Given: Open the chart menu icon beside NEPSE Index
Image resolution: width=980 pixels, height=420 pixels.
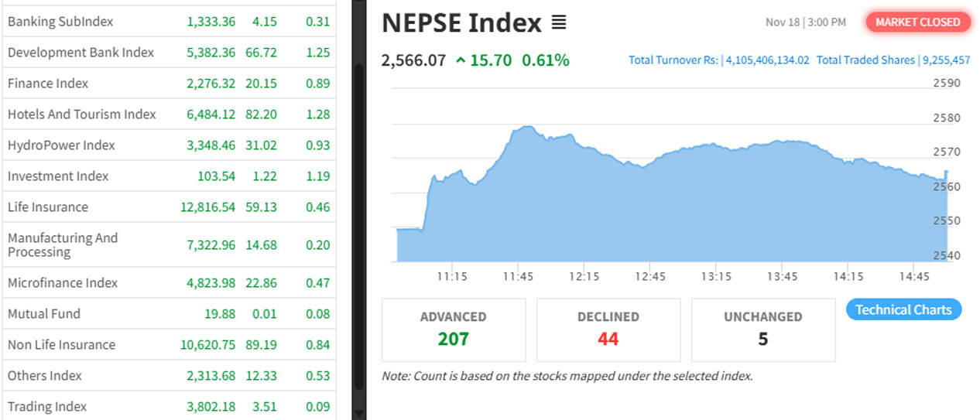Looking at the screenshot, I should pos(559,23).
